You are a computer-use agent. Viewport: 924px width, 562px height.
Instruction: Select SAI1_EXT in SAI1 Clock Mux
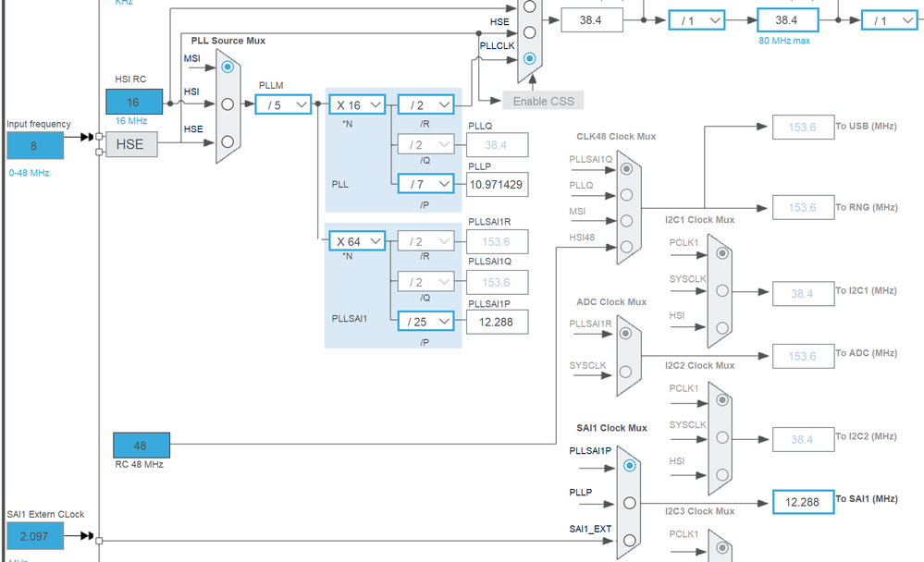(629, 540)
